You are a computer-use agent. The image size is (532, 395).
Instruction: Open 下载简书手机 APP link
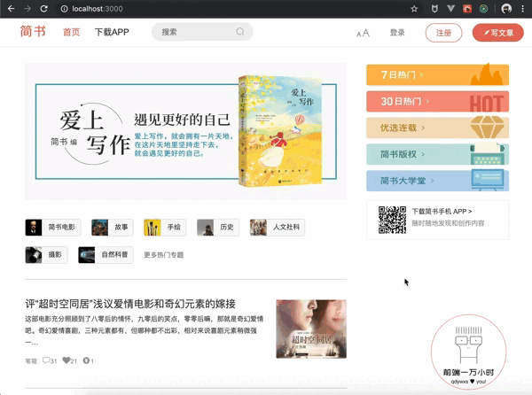click(x=442, y=212)
